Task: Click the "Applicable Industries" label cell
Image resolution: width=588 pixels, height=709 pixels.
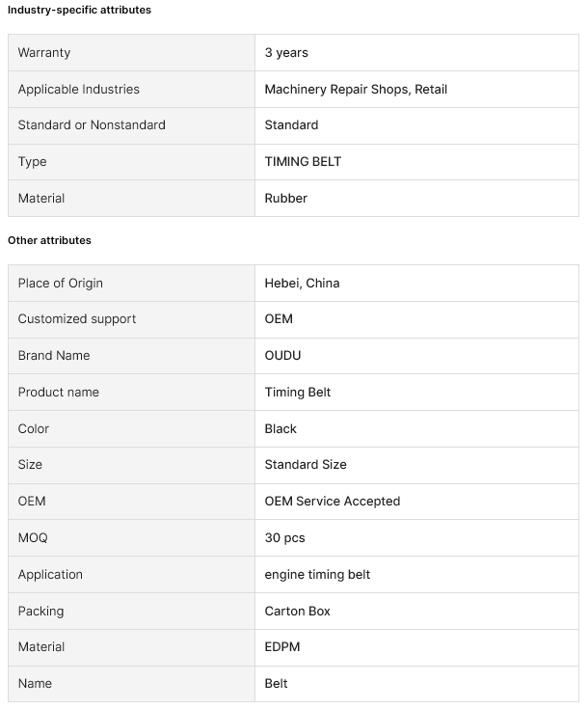Action: point(79,90)
